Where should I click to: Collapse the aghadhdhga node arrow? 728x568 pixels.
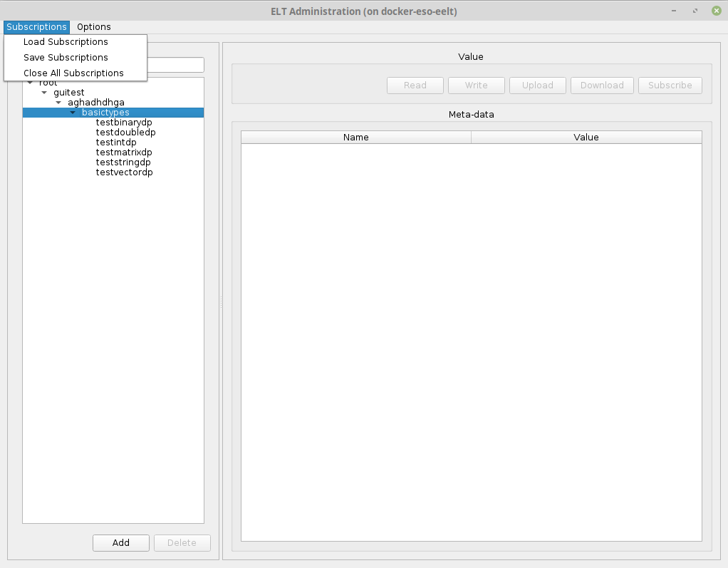58,103
